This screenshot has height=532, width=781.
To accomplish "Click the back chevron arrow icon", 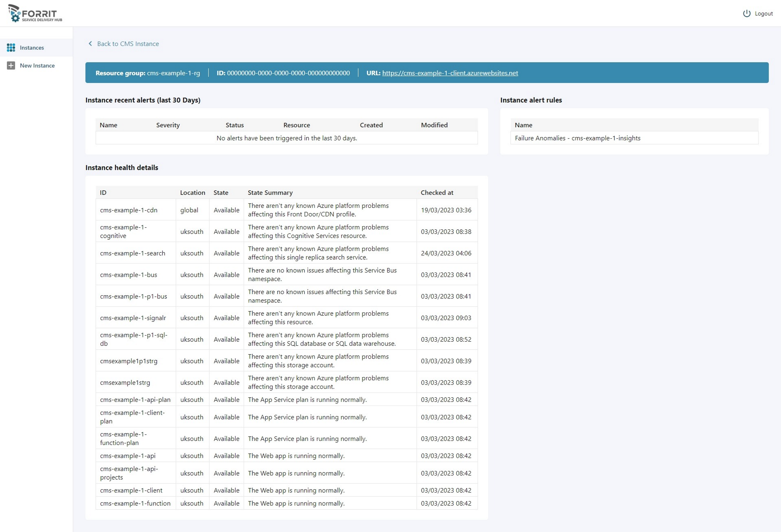I will 90,44.
